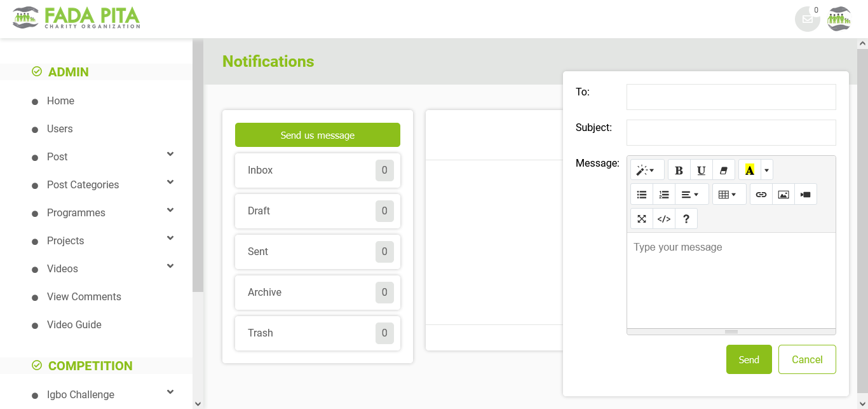
Task: Open the table insert dropdown
Action: 728,194
